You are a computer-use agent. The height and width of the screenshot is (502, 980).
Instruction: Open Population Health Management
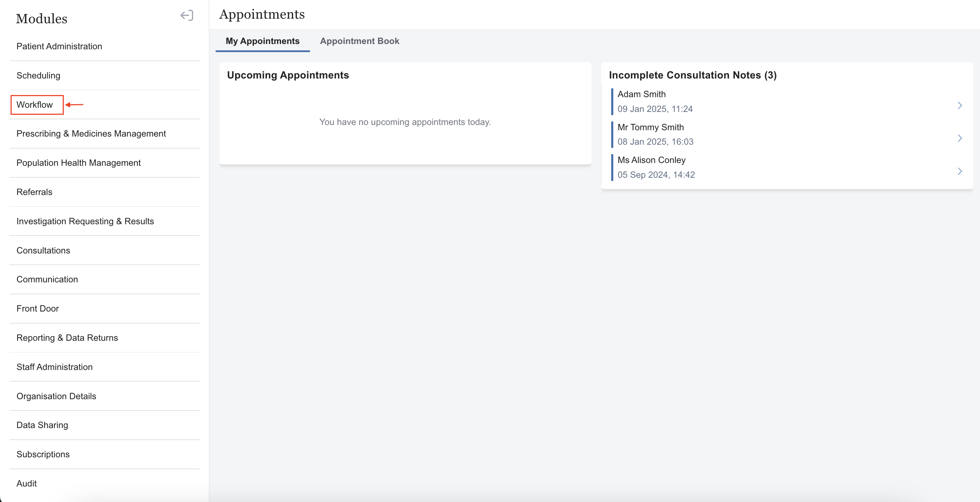point(78,163)
